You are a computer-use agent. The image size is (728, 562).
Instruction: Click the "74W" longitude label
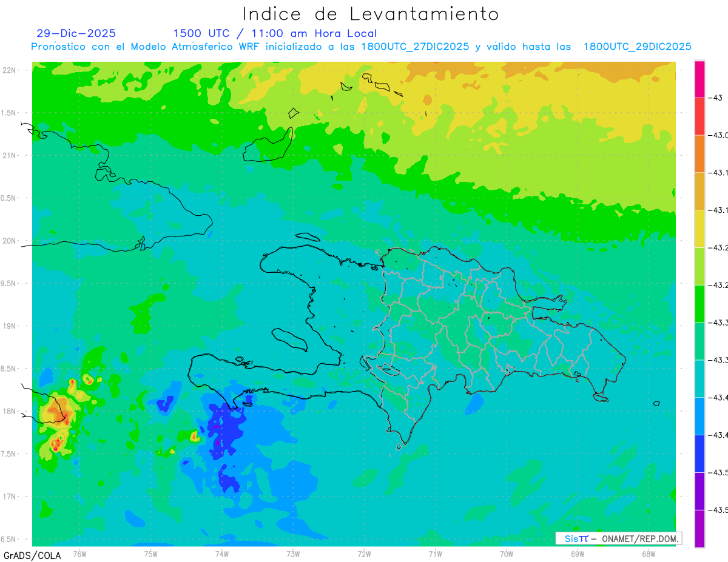(222, 554)
